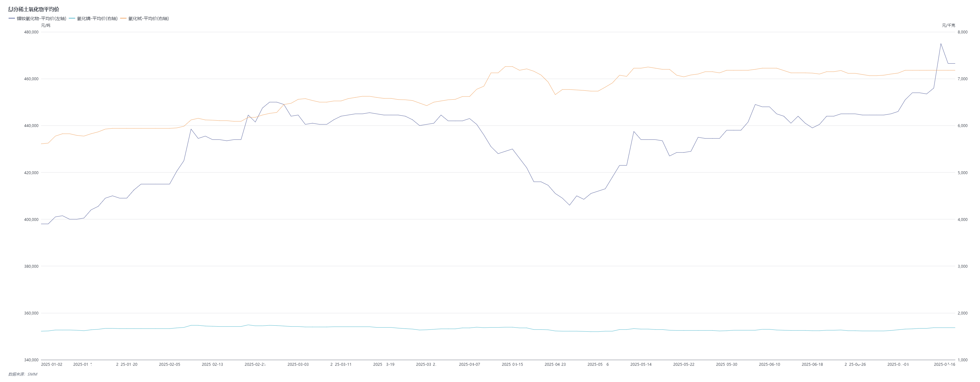Click the highest peak of the dark blue line
The image size is (980, 382).
941,43
